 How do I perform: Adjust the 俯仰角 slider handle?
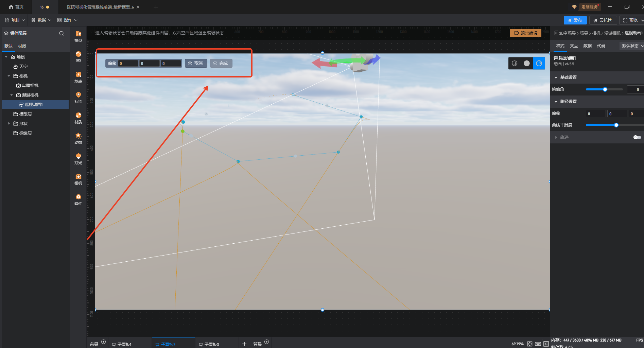tap(605, 89)
